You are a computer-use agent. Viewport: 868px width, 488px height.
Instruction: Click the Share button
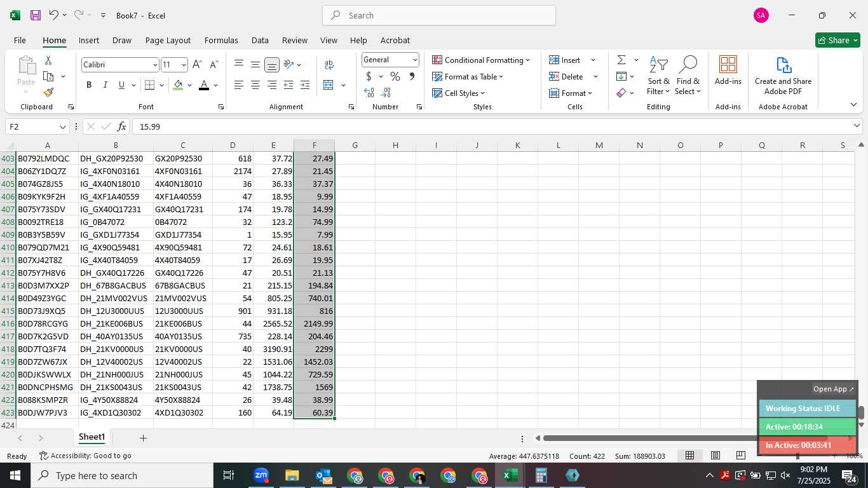coord(837,40)
